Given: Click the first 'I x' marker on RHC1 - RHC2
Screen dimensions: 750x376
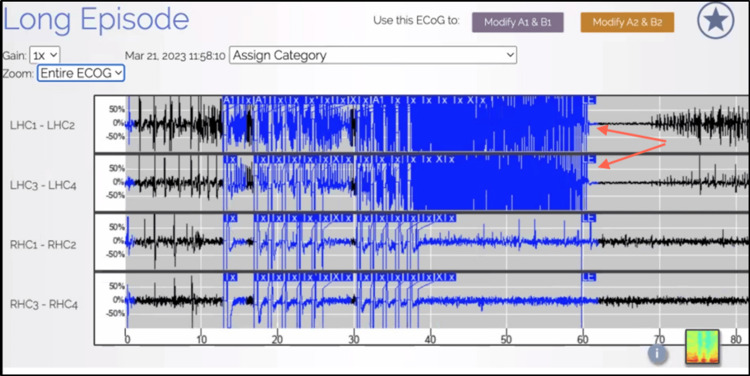Looking at the screenshot, I should click(x=230, y=218).
